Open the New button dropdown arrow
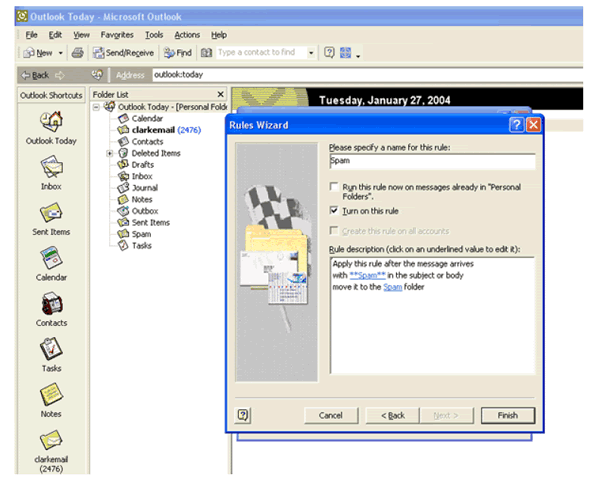600x485 pixels. point(60,53)
